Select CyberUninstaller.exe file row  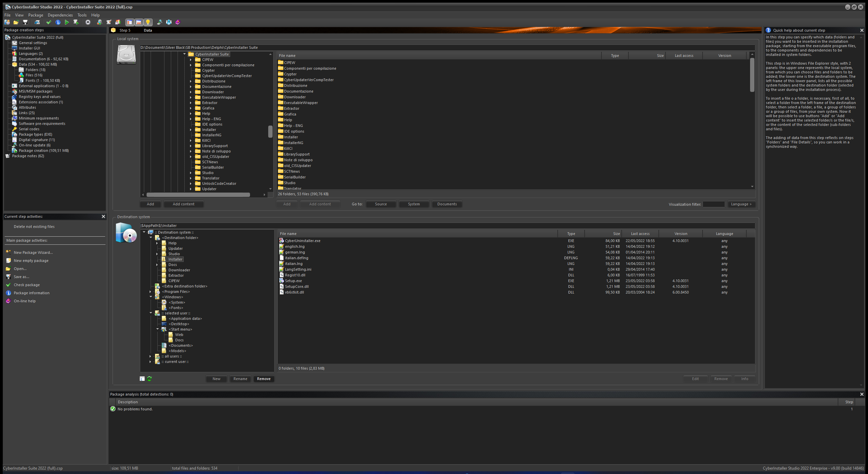click(516, 241)
